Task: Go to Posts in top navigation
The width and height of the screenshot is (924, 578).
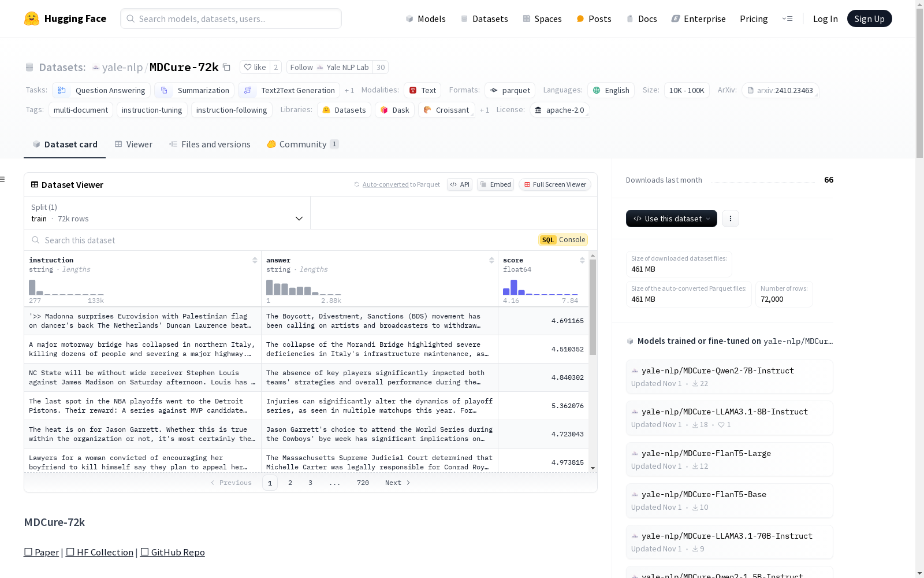Action: pyautogui.click(x=594, y=18)
